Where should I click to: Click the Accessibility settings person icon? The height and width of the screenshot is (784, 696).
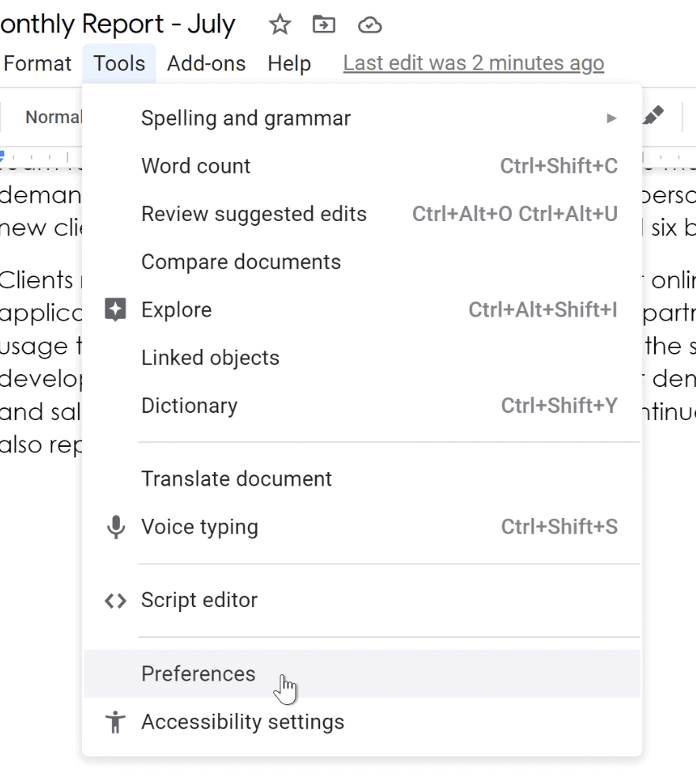[x=115, y=721]
